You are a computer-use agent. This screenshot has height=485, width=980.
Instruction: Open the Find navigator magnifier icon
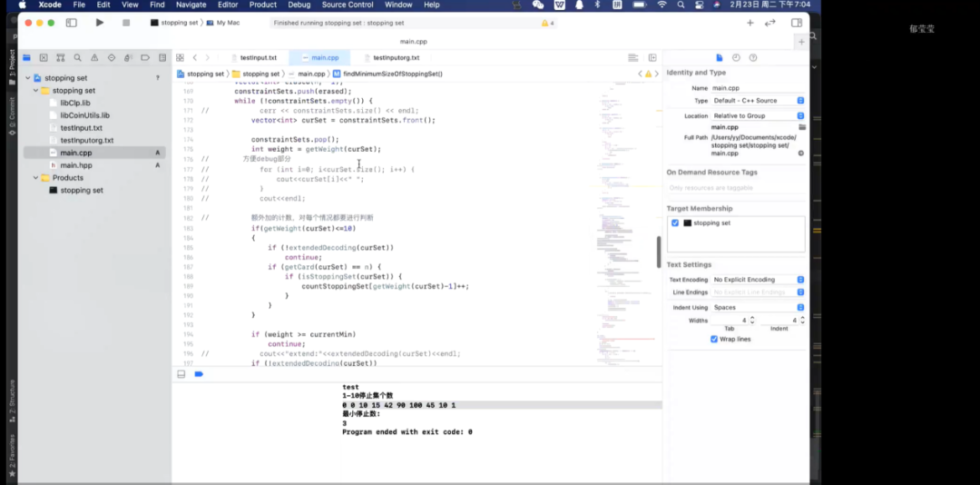coord(77,58)
